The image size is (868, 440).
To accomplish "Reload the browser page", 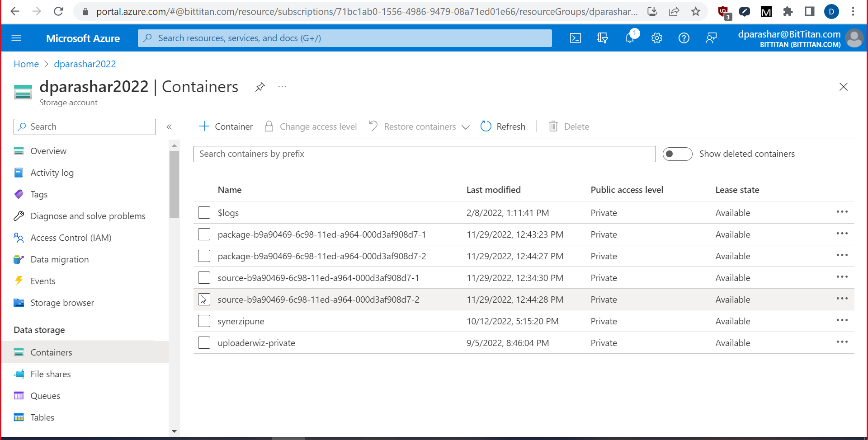I will tap(58, 11).
